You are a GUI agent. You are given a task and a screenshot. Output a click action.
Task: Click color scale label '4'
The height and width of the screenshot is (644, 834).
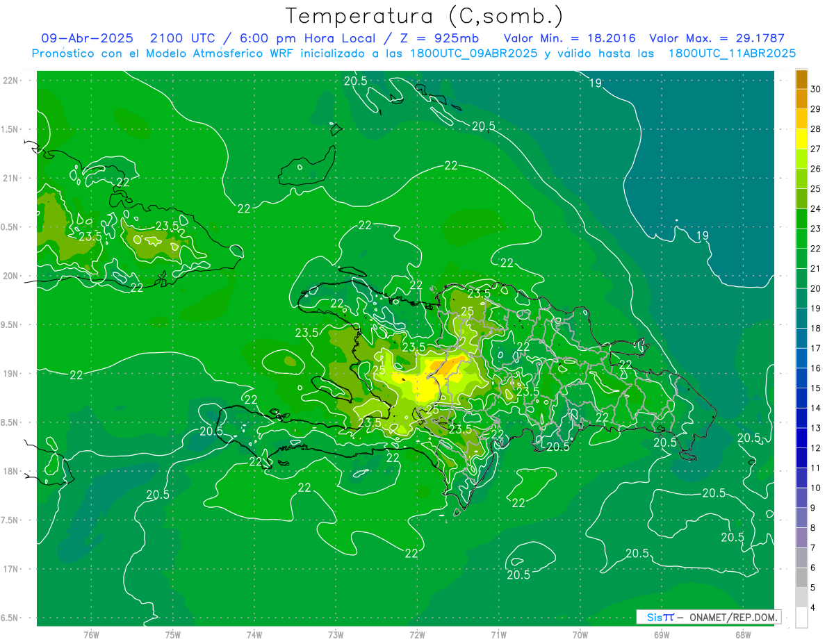pos(813,608)
